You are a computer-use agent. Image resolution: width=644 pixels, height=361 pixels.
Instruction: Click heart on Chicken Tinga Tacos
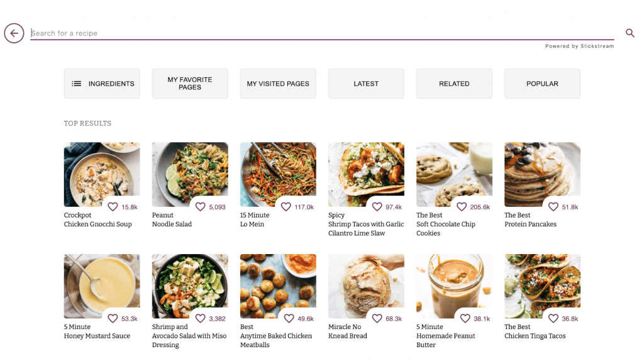coord(553,319)
